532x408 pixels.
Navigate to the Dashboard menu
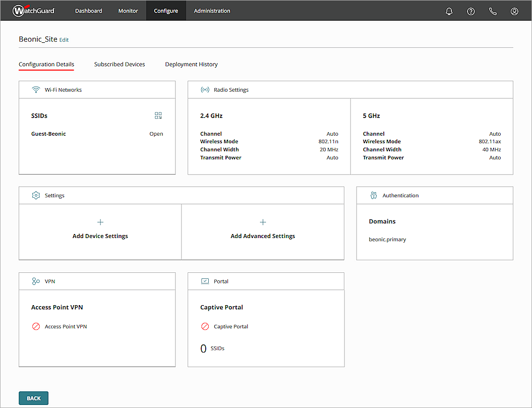click(x=88, y=10)
